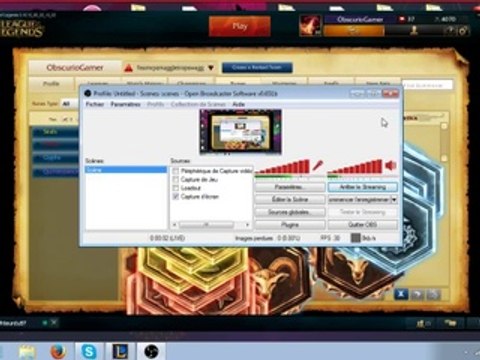Click the red warning triangle beside team name
This screenshot has width=480, height=360.
pos(128,68)
